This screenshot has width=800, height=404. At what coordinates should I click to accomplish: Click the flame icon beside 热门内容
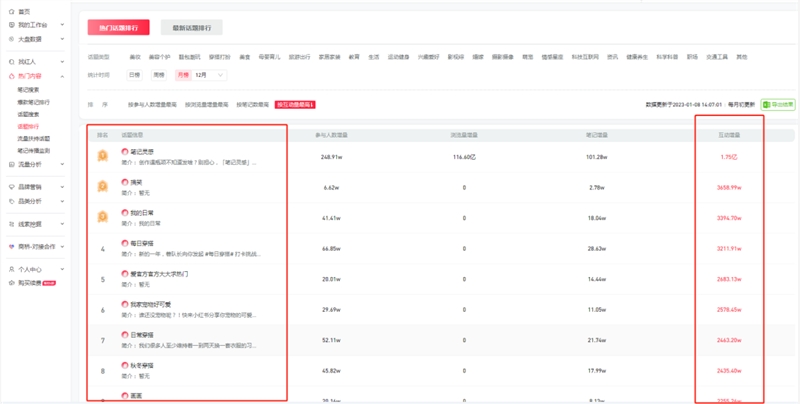[x=11, y=76]
